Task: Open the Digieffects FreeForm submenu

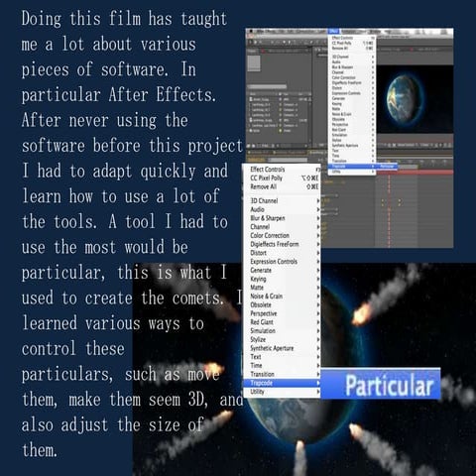Action: 282,244
